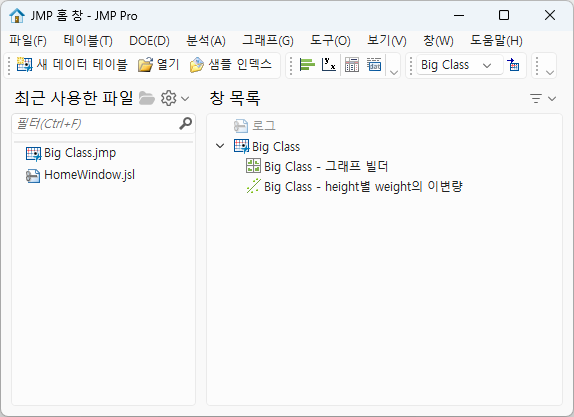Launch Fit Y by X toolbar icon
This screenshot has height=417, width=574.
point(328,64)
